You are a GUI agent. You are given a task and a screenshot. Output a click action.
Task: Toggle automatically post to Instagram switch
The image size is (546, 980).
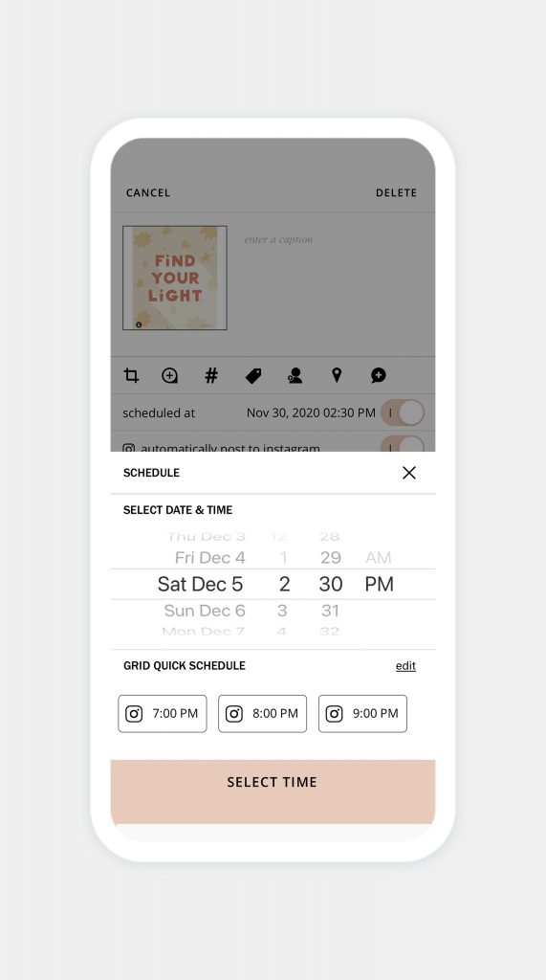[x=403, y=444]
